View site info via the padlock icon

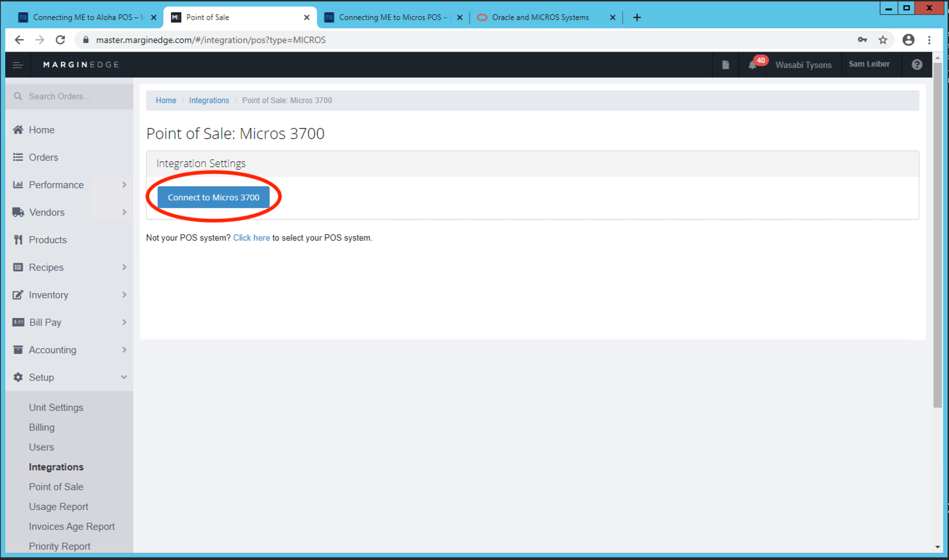point(86,40)
